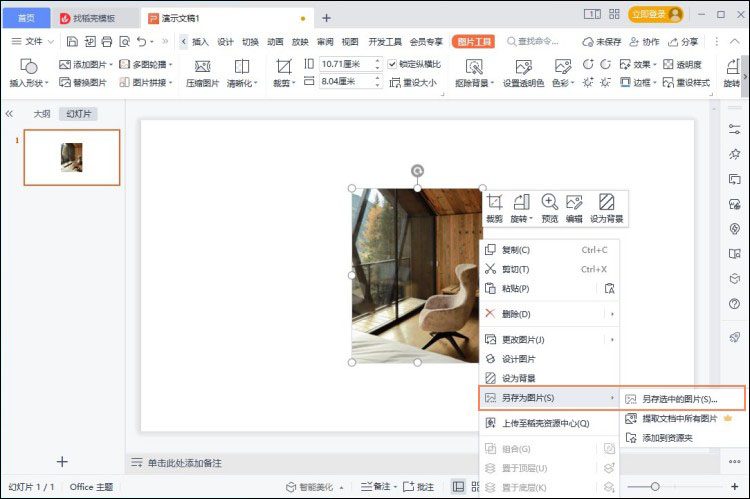Switch to the 找稻壳模板 tab

click(93, 18)
